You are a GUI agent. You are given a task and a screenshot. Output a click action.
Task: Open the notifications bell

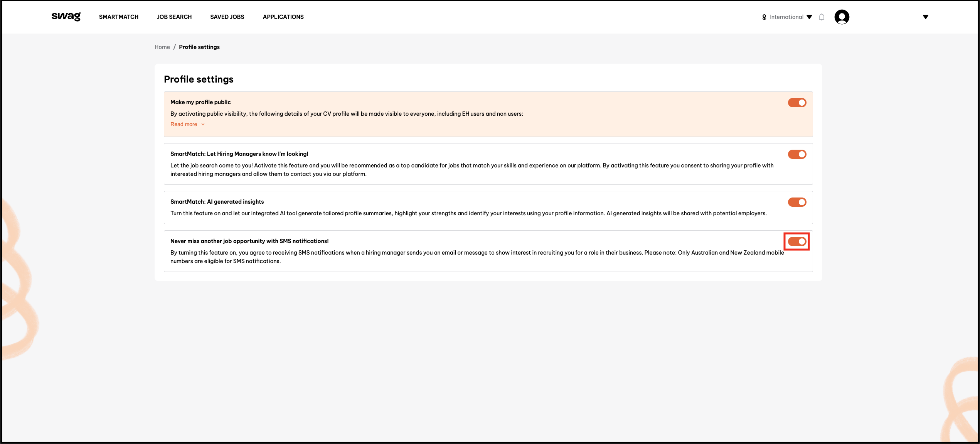click(822, 17)
